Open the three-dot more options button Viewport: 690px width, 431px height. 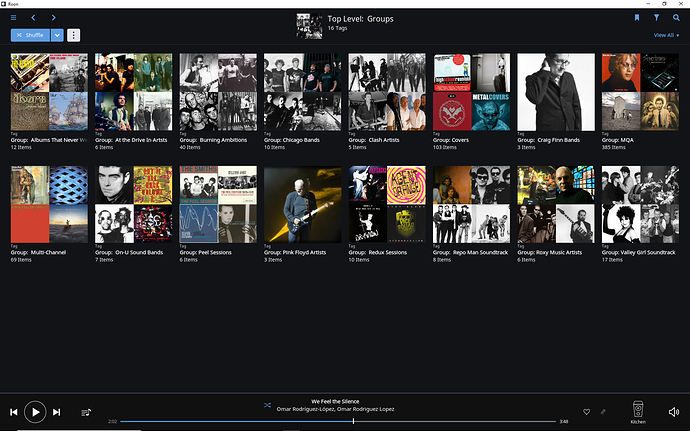(x=73, y=35)
